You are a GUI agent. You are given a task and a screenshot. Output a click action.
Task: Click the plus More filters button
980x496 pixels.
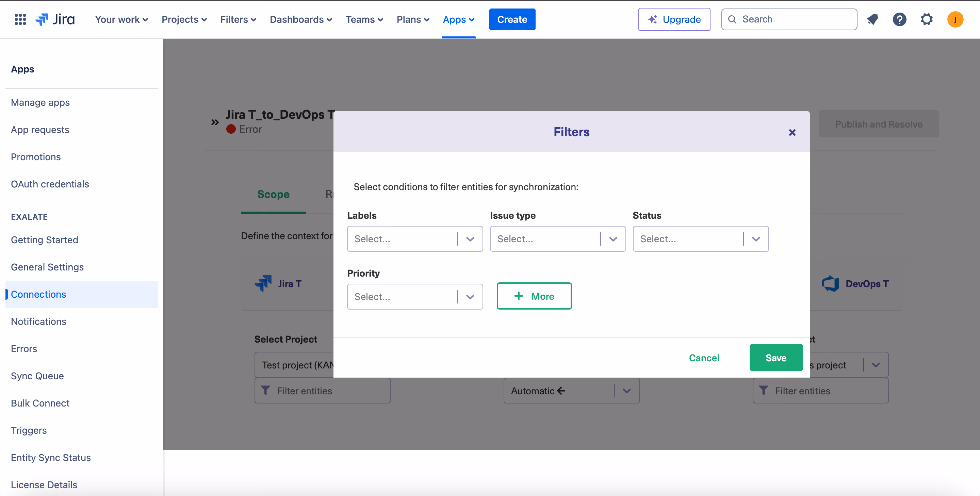[x=534, y=296]
